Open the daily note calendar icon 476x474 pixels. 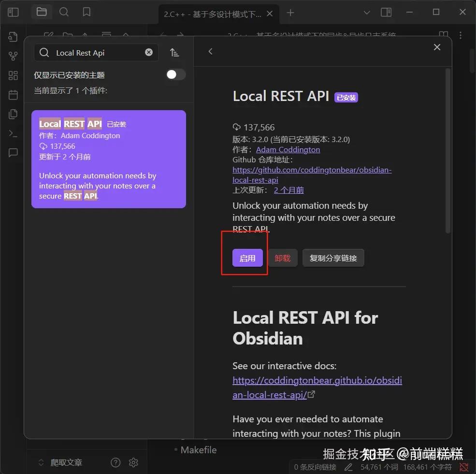click(13, 95)
